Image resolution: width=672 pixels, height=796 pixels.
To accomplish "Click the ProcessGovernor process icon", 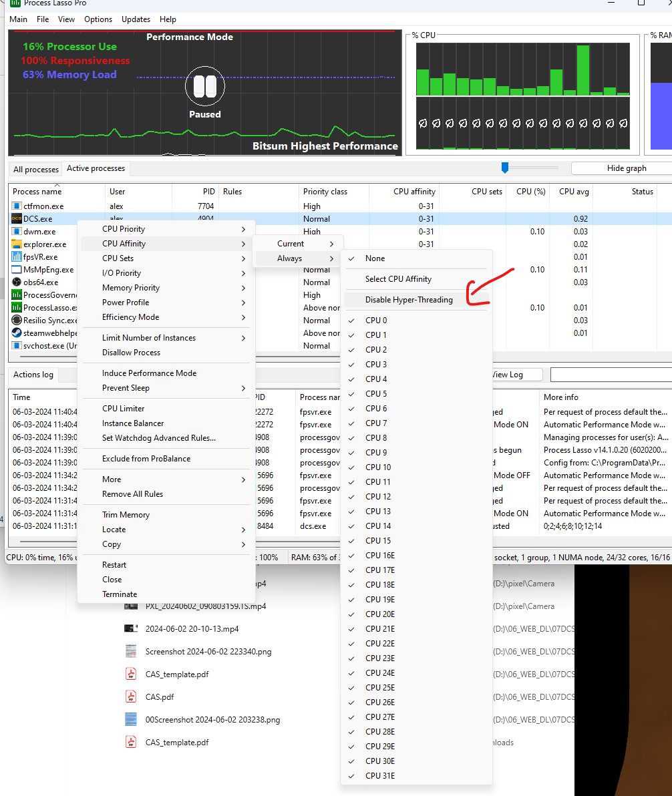I will [x=16, y=295].
